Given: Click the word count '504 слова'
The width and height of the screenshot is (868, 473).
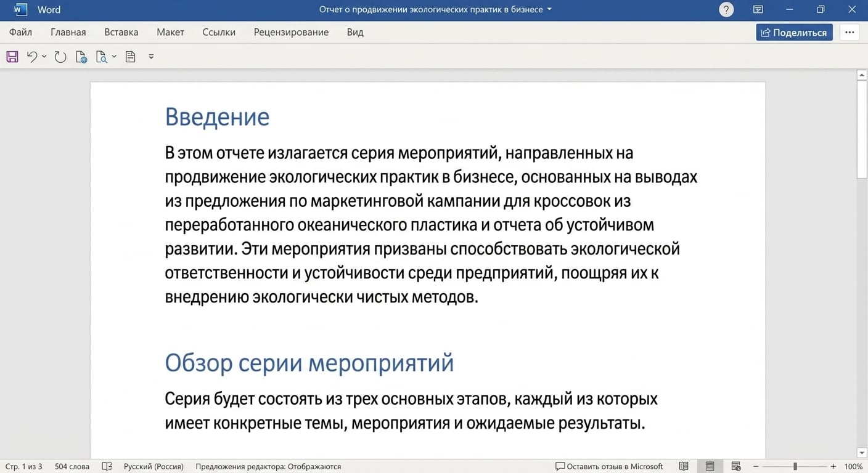Looking at the screenshot, I should [72, 466].
